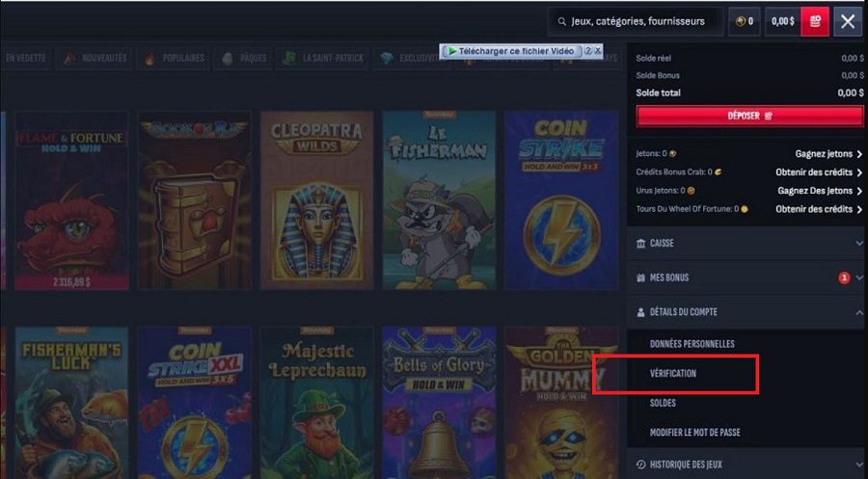Open the Book of Ra game tile
This screenshot has width=868, height=479.
point(194,200)
